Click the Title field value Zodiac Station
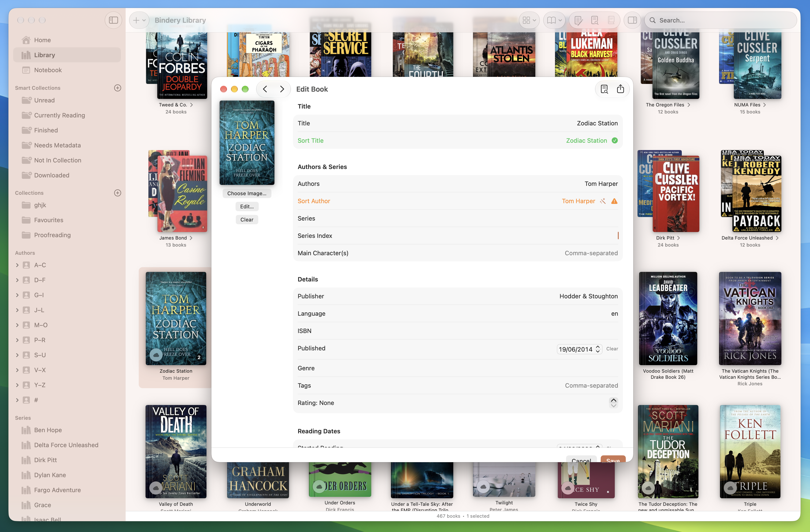 (x=597, y=123)
